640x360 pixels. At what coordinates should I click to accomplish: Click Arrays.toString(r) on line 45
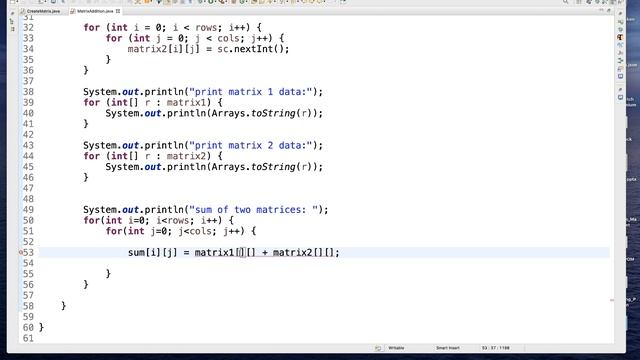pos(261,167)
